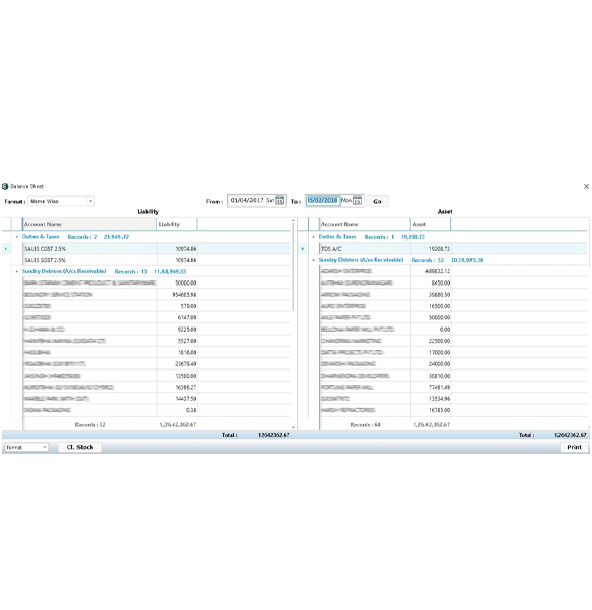The image size is (592, 610).
Task: Click liability amount 6147.00
Action: [187, 317]
